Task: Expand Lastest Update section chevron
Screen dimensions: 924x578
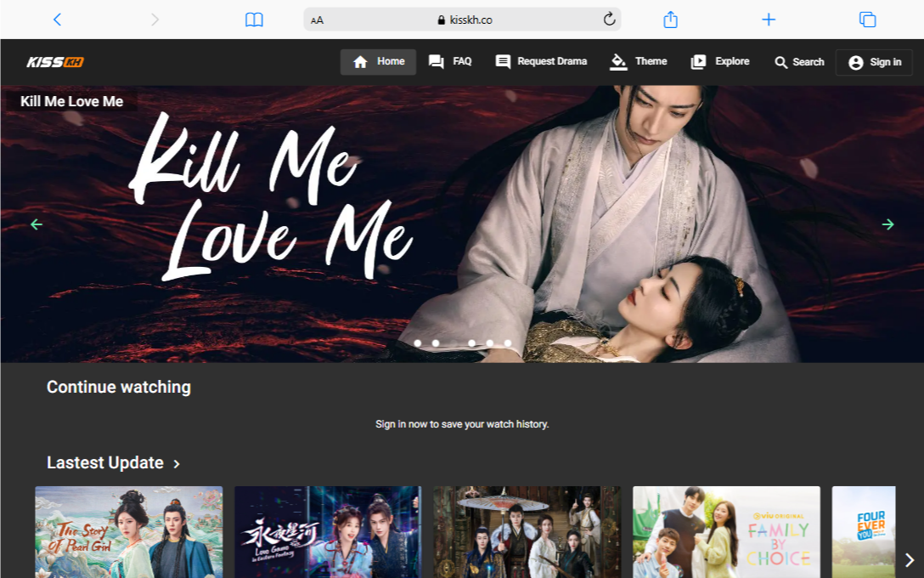Action: pyautogui.click(x=177, y=464)
